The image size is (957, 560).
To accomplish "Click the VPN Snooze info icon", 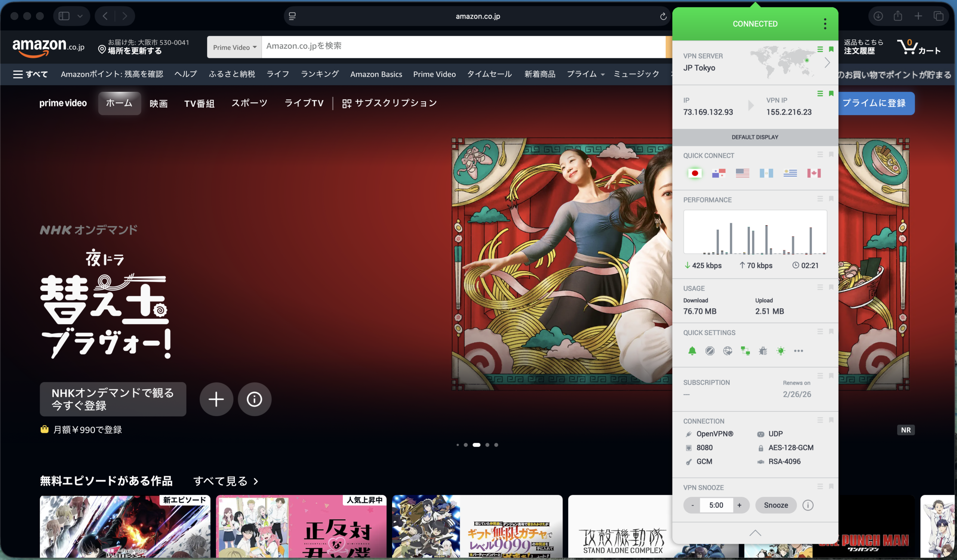I will (808, 505).
